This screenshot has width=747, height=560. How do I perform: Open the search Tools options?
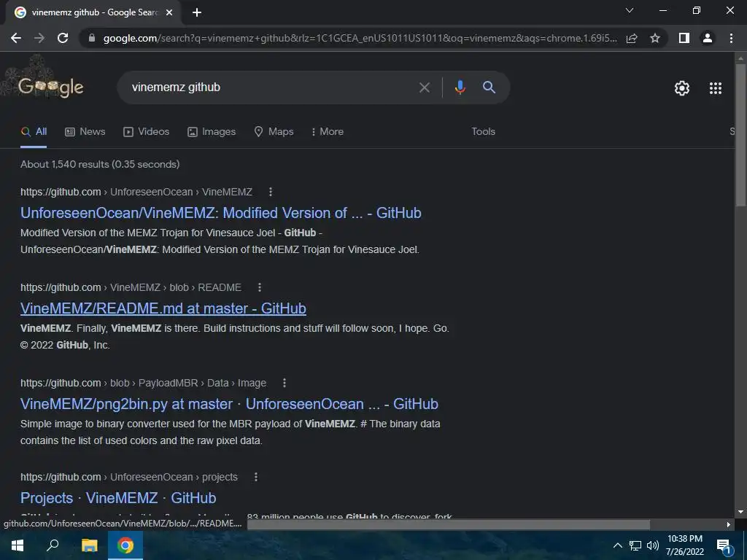tap(483, 131)
